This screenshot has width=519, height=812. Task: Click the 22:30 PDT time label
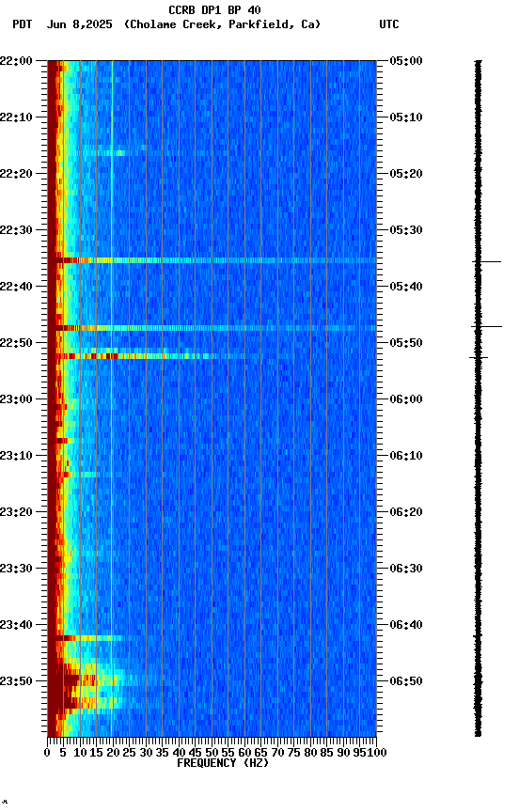[16, 230]
